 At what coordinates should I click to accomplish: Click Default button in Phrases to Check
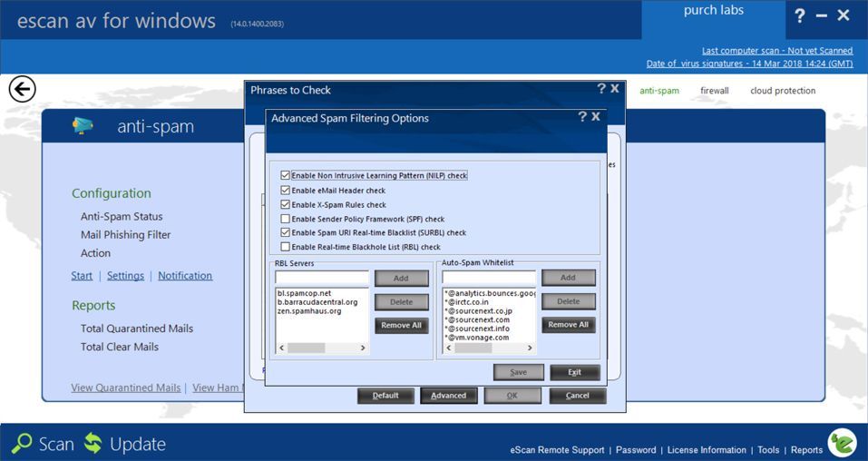point(385,396)
